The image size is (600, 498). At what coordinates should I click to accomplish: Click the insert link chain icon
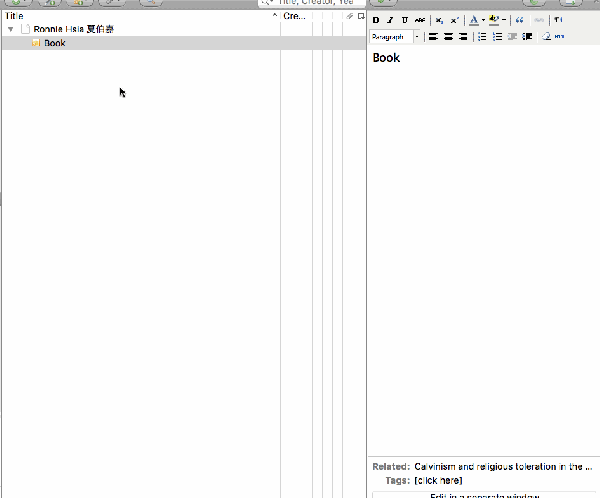coord(539,20)
